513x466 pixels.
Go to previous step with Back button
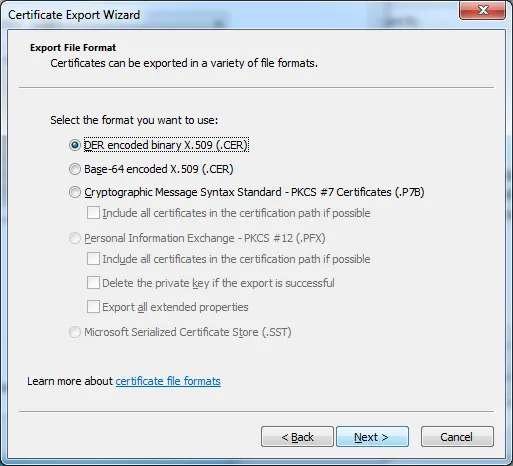(297, 437)
